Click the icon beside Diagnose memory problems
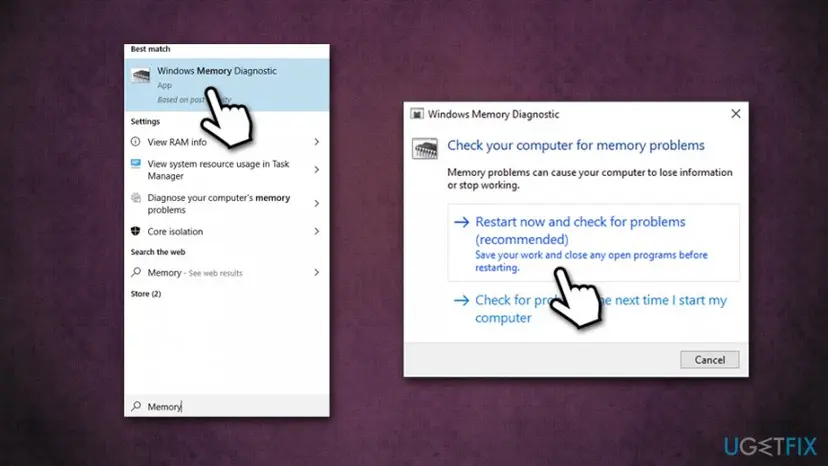828x466 pixels. point(136,198)
